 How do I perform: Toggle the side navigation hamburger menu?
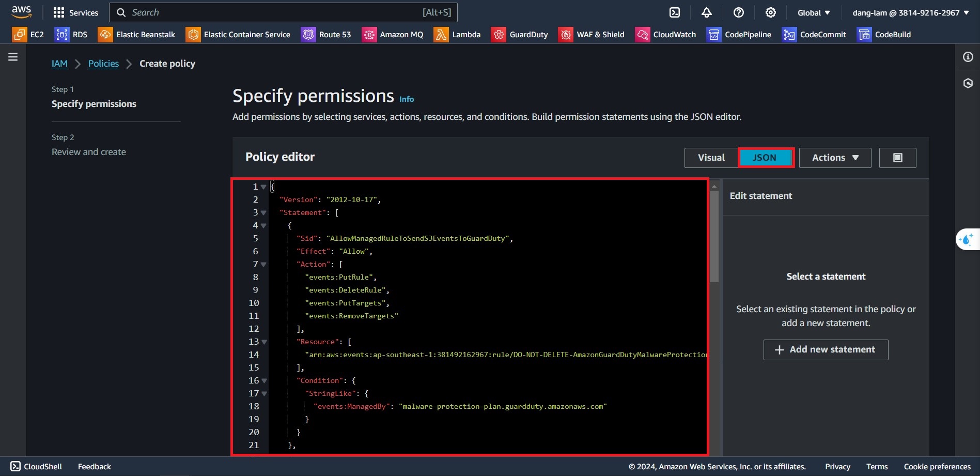click(x=13, y=57)
